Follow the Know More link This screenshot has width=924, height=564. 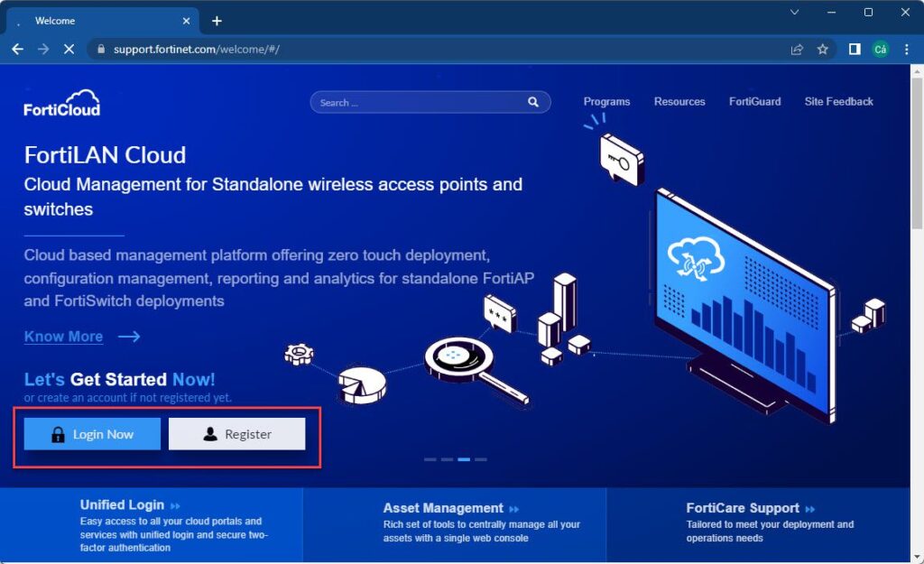tap(64, 337)
